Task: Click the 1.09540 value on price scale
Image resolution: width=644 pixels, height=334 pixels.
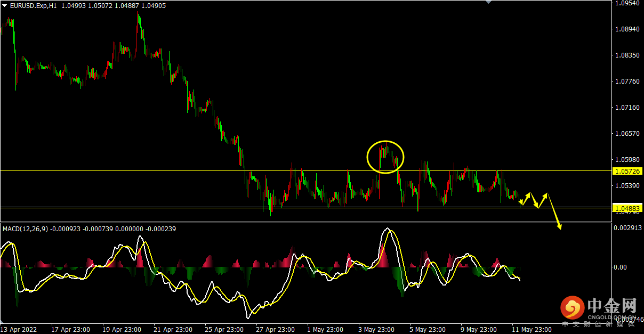Action: coord(627,3)
